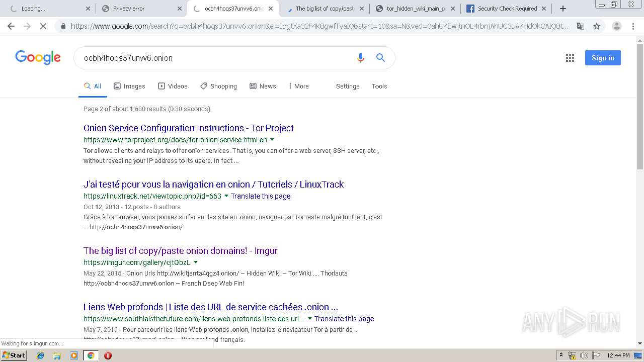Open Chrome three-dot menu
644x362 pixels.
(633, 26)
